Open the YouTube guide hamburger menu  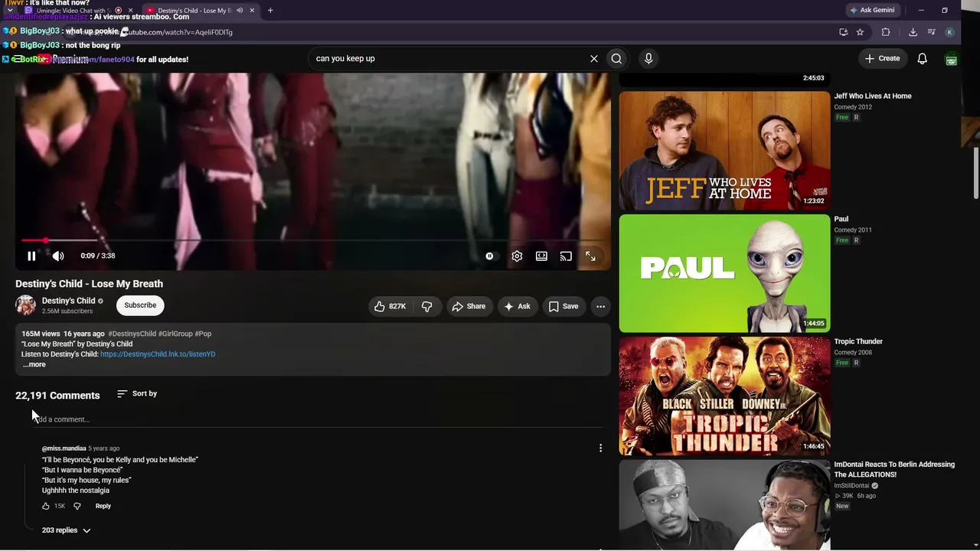(17, 59)
